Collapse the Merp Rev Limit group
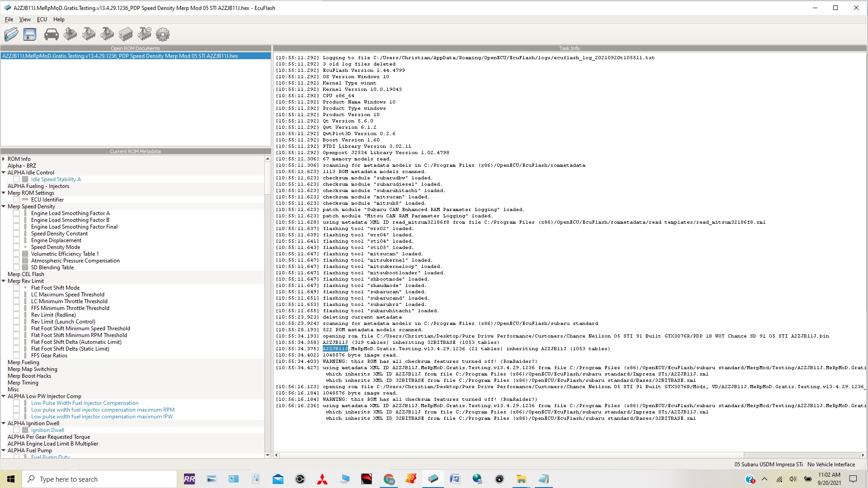The width and height of the screenshot is (868, 488). pyautogui.click(x=4, y=281)
